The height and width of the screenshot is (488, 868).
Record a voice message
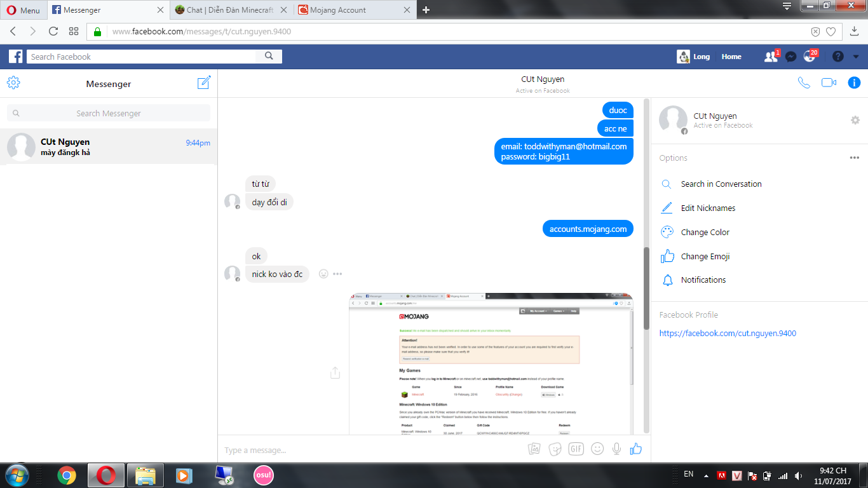616,449
